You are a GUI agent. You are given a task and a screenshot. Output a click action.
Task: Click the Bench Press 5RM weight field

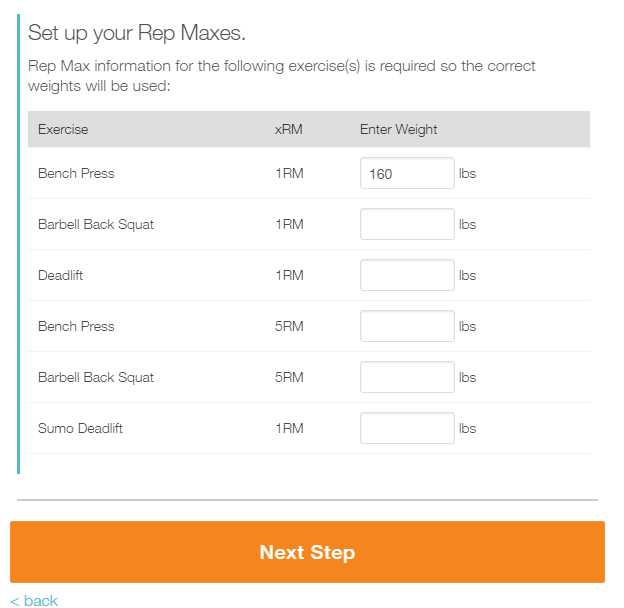[x=407, y=327]
